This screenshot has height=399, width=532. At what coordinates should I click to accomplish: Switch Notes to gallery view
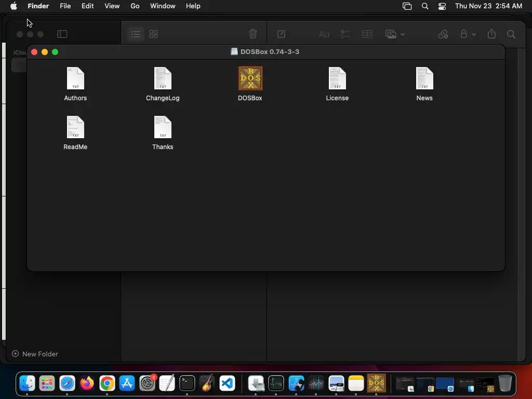coord(154,34)
